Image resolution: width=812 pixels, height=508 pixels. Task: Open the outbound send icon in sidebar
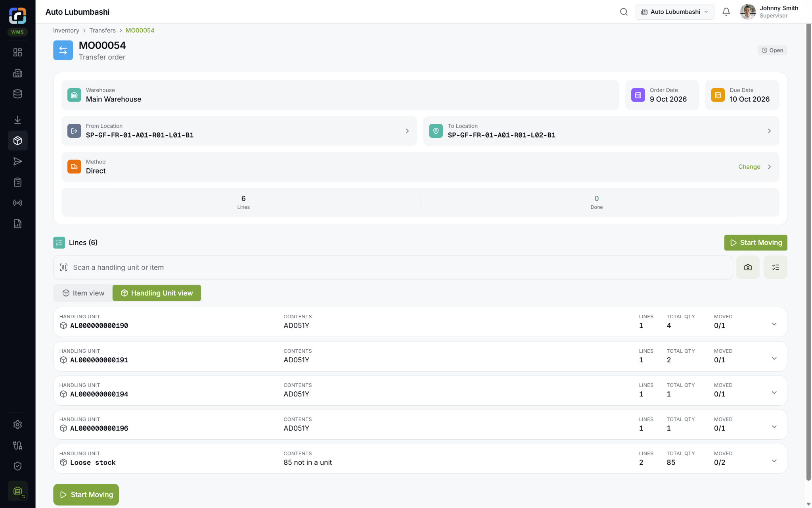pyautogui.click(x=17, y=161)
